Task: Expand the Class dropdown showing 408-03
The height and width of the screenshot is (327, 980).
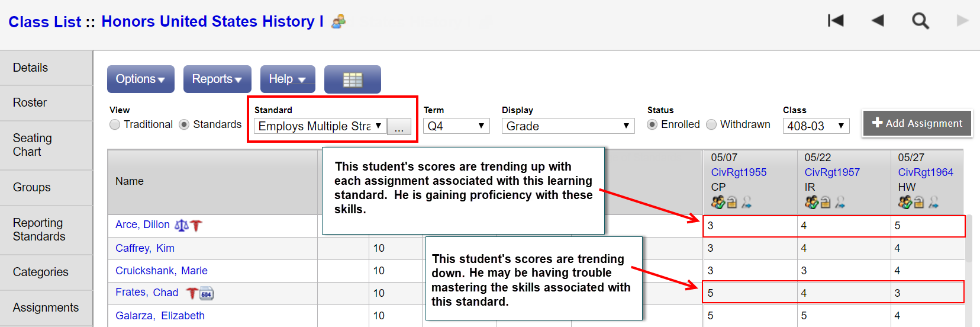Action: point(815,126)
